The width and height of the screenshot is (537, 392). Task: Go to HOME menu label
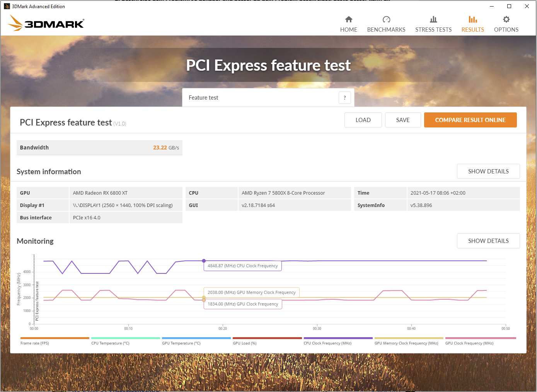(x=349, y=30)
